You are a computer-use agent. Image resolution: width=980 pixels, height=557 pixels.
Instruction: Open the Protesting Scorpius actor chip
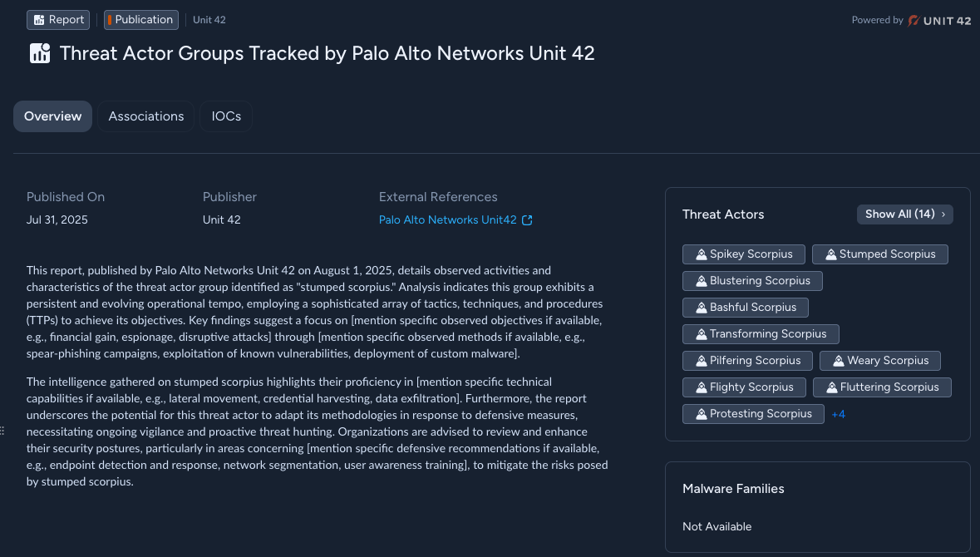(x=753, y=414)
